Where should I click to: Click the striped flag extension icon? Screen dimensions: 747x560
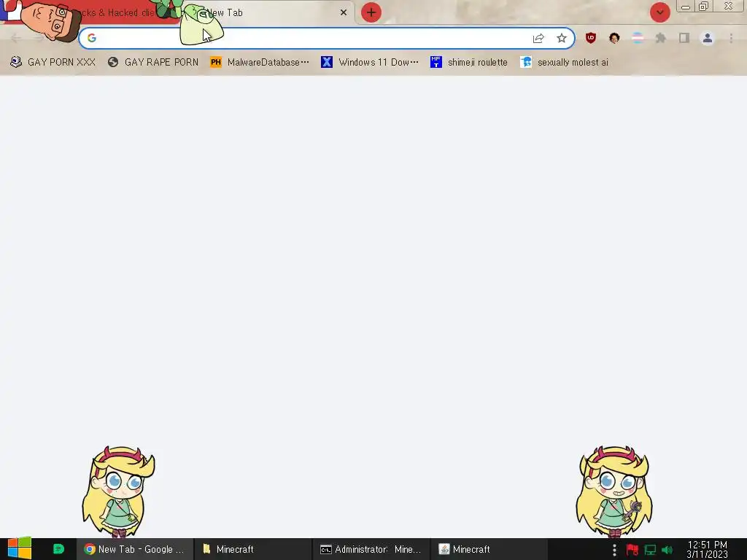click(638, 38)
